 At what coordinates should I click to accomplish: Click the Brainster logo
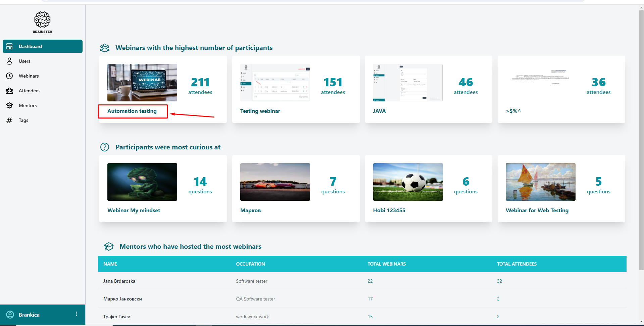tap(42, 22)
